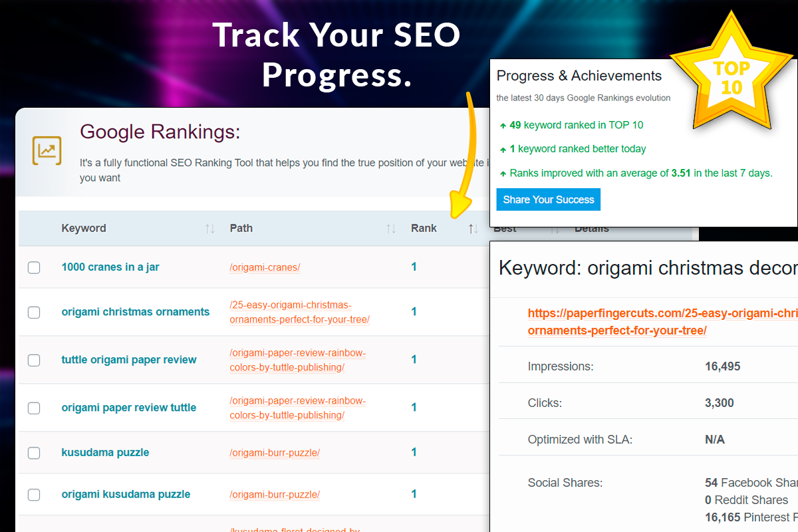Check the 1000 cranes in a jar row
This screenshot has width=798, height=532.
tap(34, 267)
